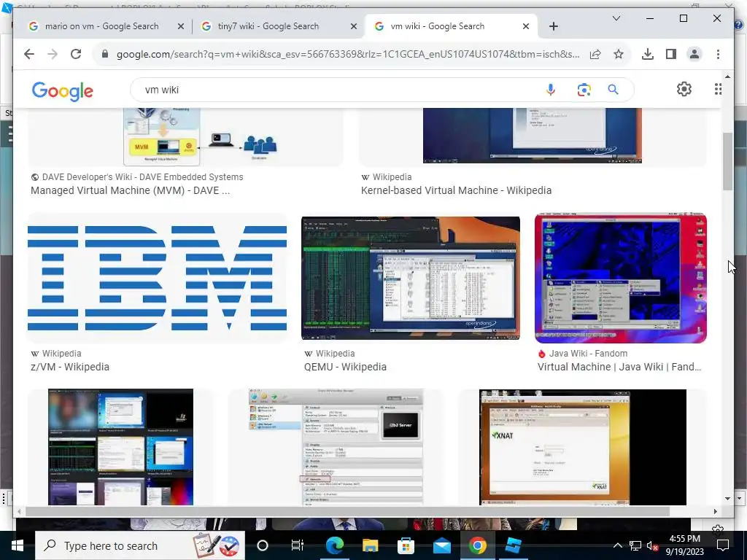
Task: Open the multi-screenshot collage thumbnail
Action: pos(120,447)
